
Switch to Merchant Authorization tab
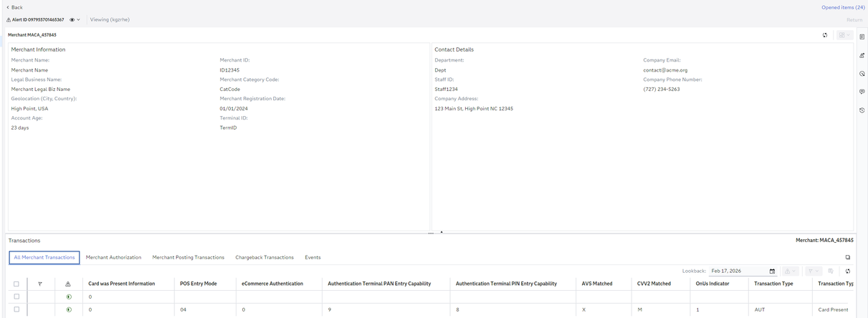113,257
